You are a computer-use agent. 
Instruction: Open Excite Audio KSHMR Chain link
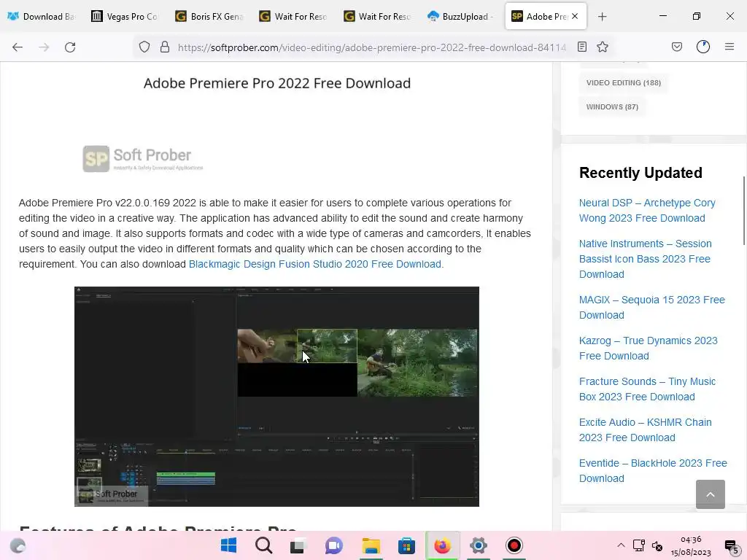coord(645,430)
